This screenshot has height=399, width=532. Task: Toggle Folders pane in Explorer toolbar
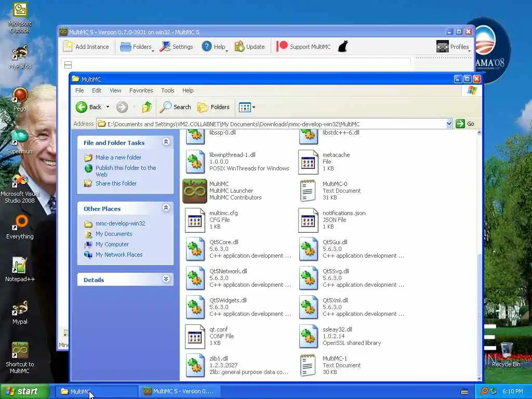click(x=214, y=107)
